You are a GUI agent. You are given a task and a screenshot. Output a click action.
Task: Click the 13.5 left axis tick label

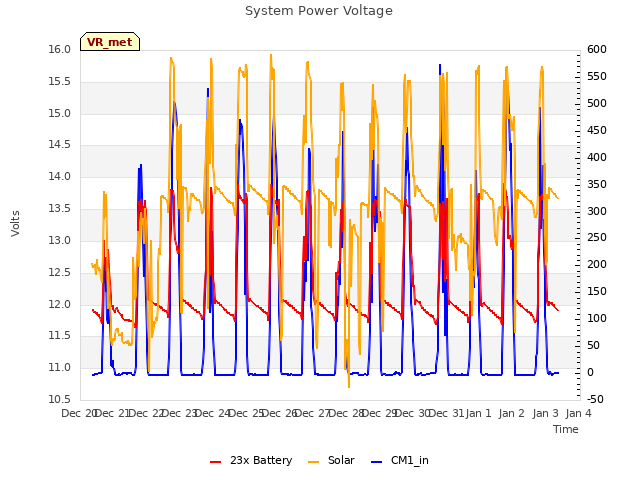(60, 209)
